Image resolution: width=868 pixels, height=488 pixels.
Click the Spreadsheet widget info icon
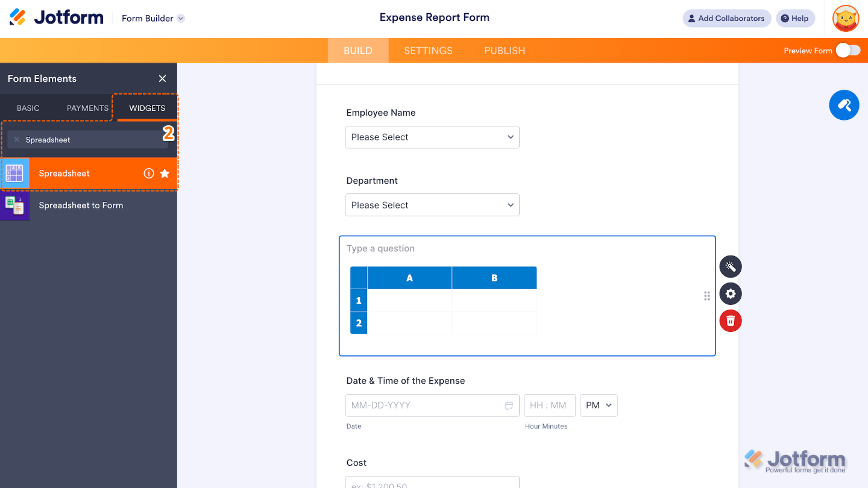point(149,174)
